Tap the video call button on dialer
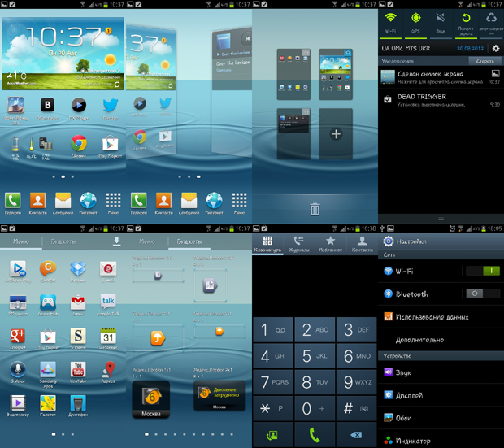 [x=273, y=435]
